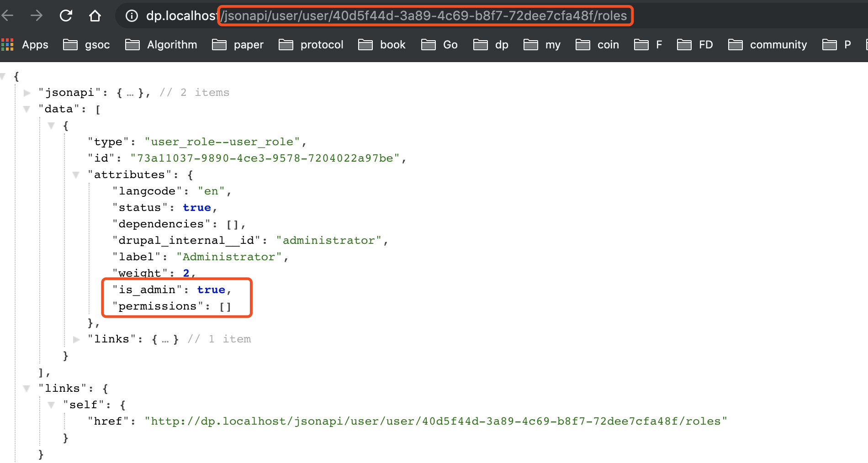Open the P bookmark folder

click(x=836, y=45)
